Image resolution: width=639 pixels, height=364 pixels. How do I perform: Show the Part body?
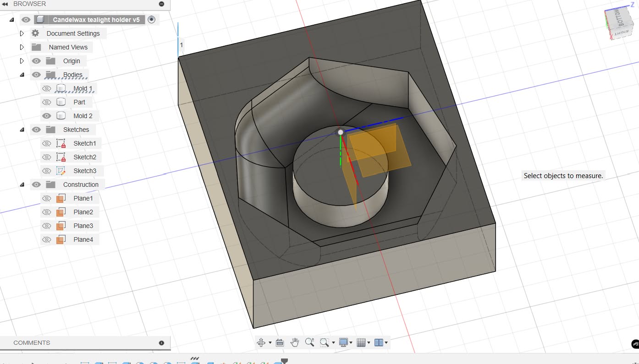point(46,102)
